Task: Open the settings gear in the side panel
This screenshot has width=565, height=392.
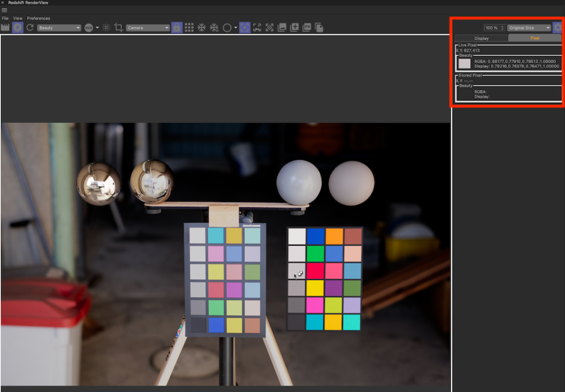Action: click(x=558, y=28)
